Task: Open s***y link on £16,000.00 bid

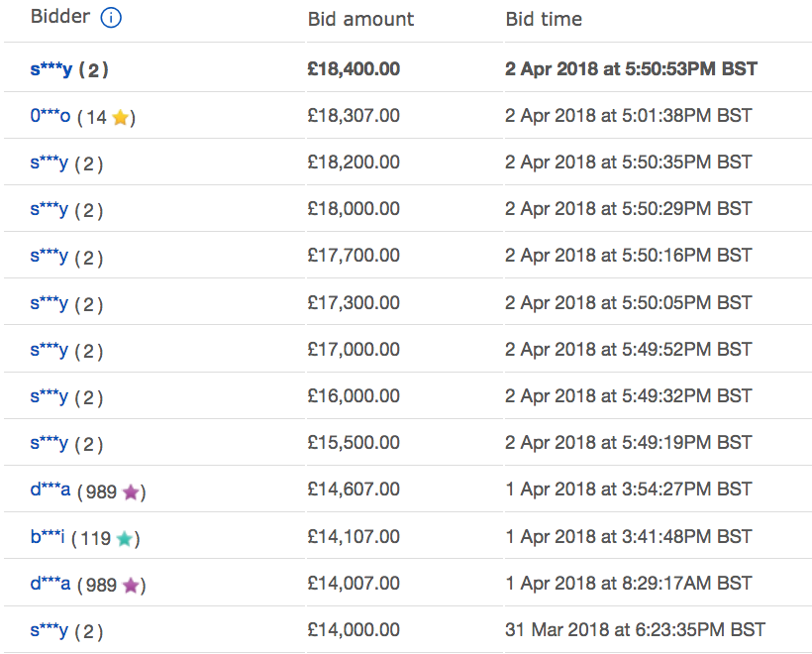Action: 49,397
